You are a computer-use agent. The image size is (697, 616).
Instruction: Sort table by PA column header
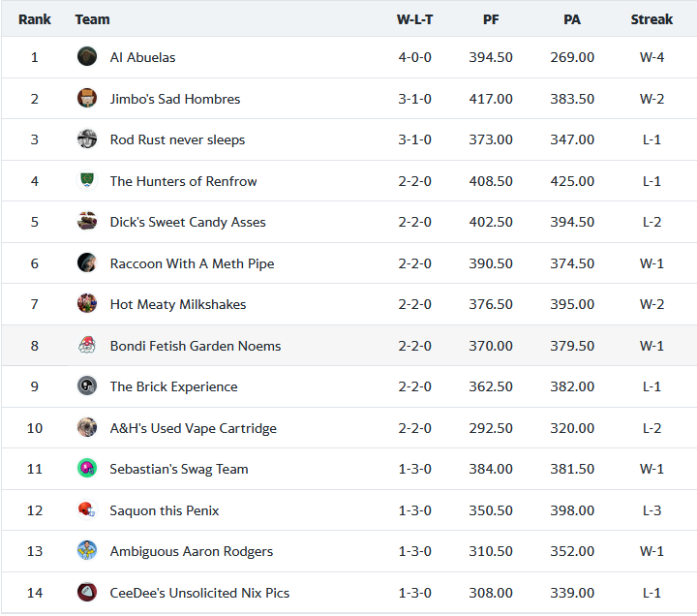click(x=572, y=19)
